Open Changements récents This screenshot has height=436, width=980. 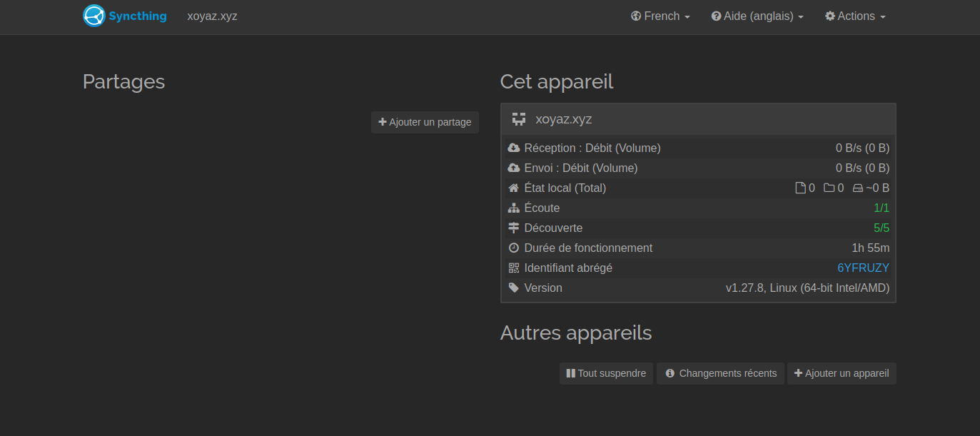(x=720, y=373)
